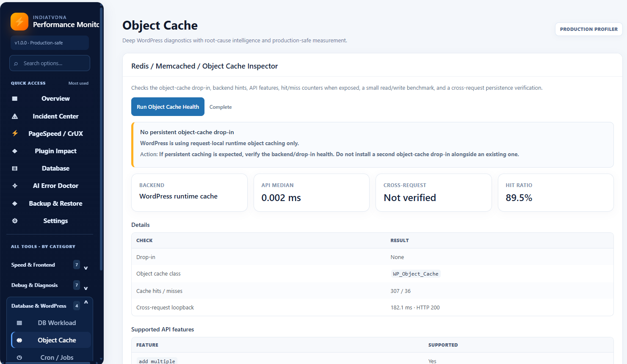
Task: Click the 182.1 ms · HTTP 200 result
Action: pos(415,308)
